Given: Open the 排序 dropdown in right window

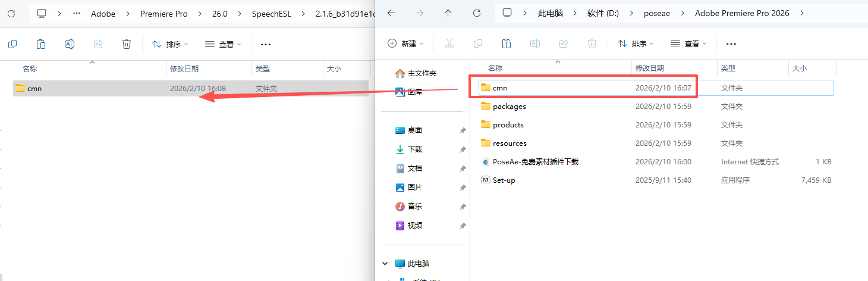Looking at the screenshot, I should [636, 43].
